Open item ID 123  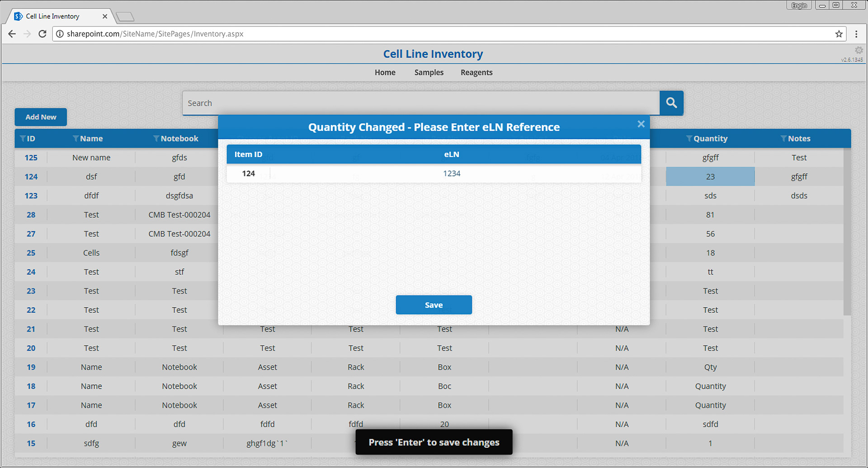31,196
